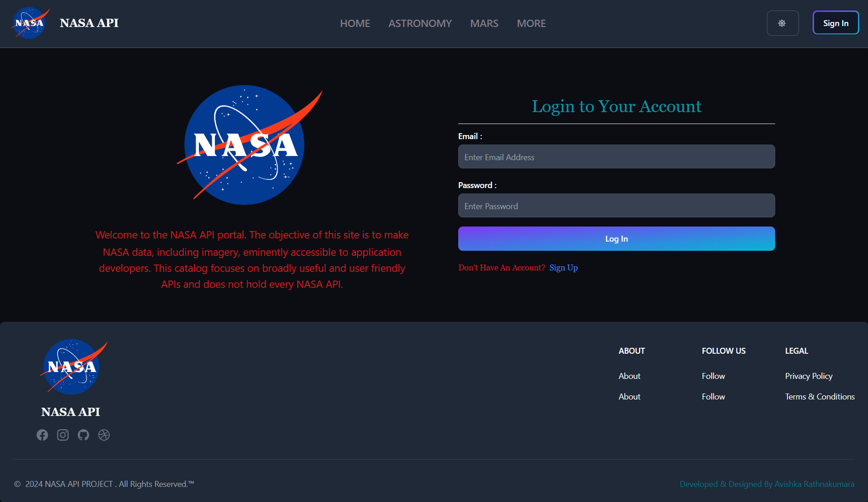The width and height of the screenshot is (868, 502).
Task: Navigate to the ASTRONOMY section
Action: click(x=420, y=23)
